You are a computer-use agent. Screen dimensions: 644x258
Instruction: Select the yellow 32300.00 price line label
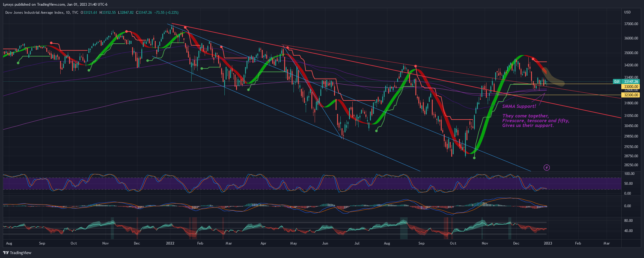click(x=631, y=95)
